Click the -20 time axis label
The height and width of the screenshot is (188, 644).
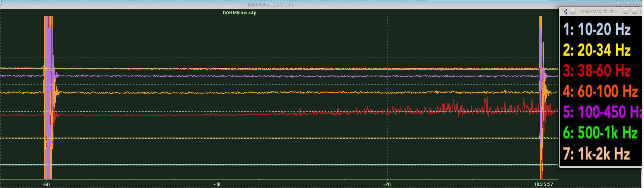click(x=387, y=185)
